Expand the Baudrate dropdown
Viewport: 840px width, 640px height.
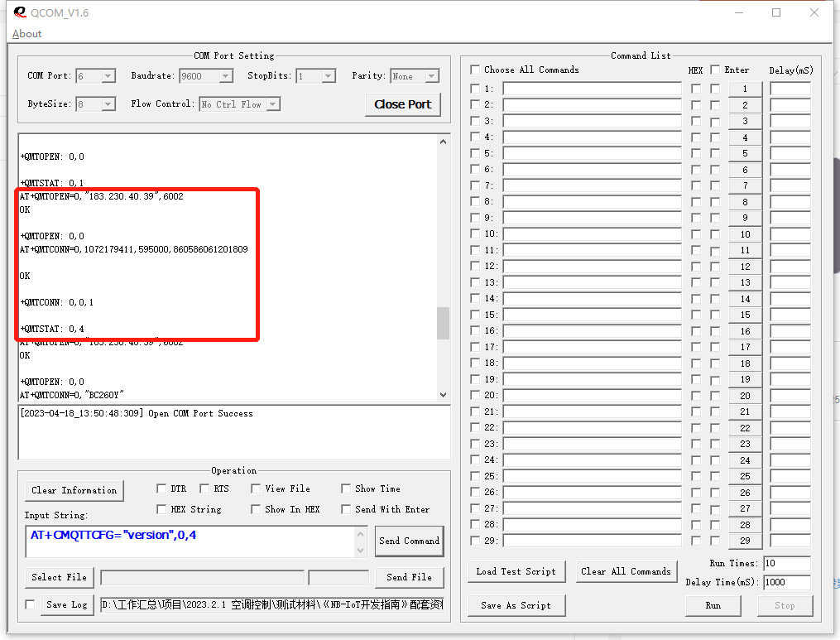click(x=226, y=76)
